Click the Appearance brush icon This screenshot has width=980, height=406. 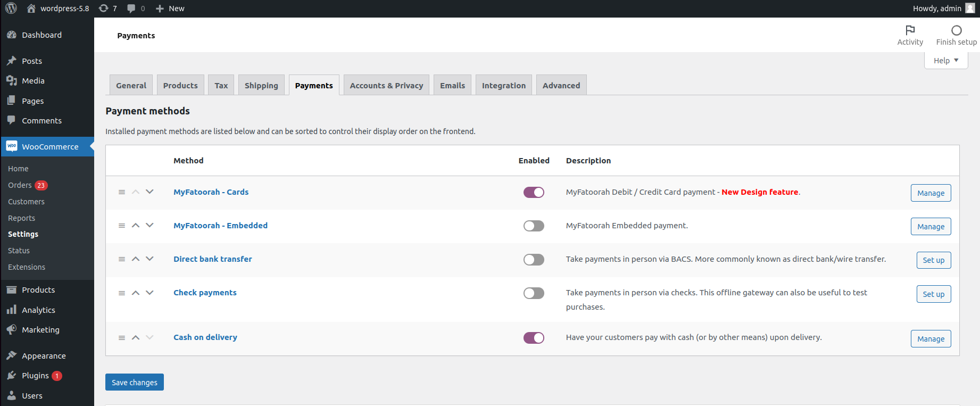(x=12, y=355)
